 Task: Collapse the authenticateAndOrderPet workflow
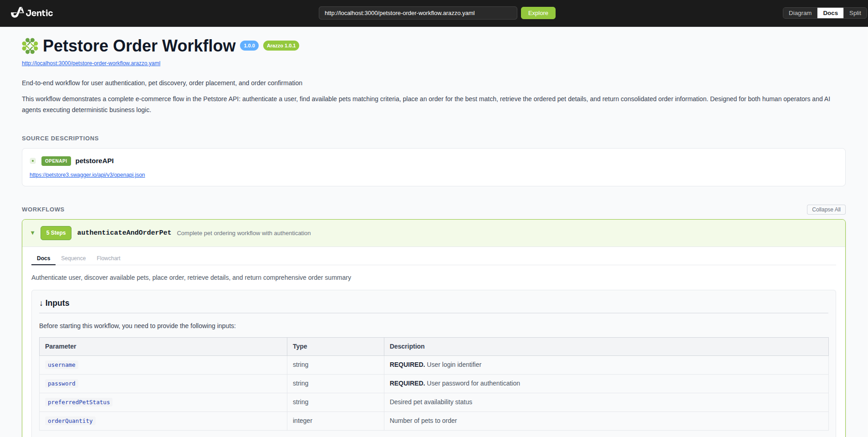click(x=32, y=233)
